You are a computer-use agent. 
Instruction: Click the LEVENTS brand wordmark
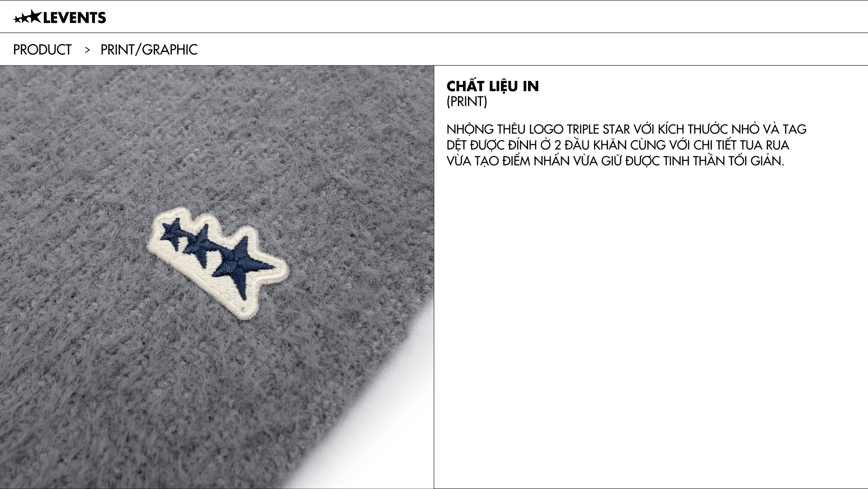(74, 18)
